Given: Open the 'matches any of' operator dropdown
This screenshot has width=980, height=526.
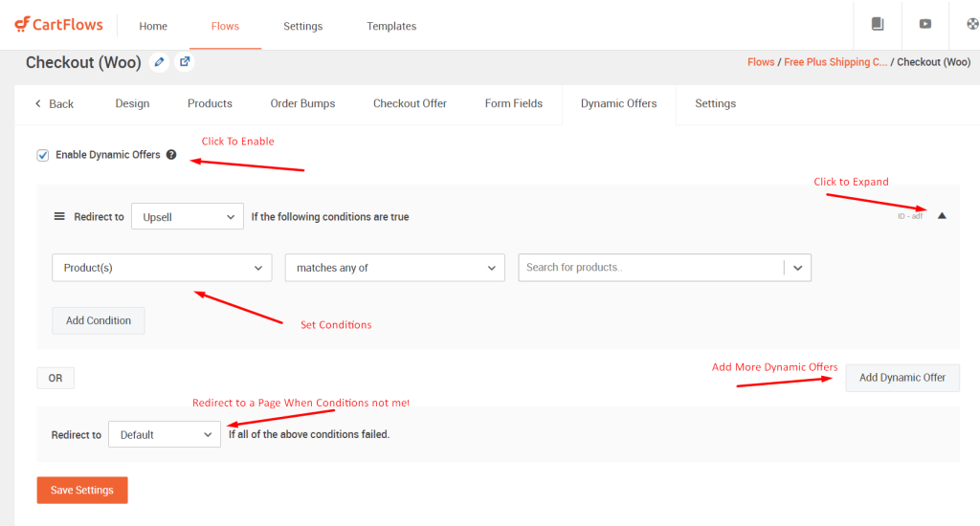Looking at the screenshot, I should (394, 268).
